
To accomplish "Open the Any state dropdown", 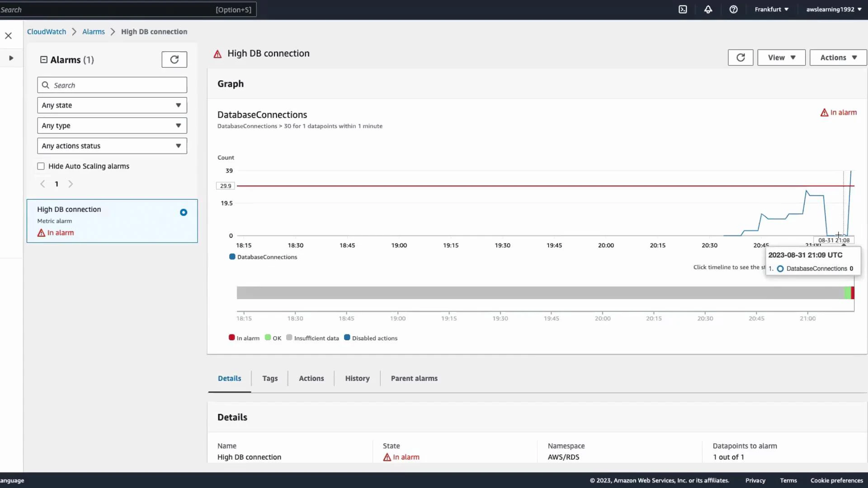I will click(x=112, y=105).
